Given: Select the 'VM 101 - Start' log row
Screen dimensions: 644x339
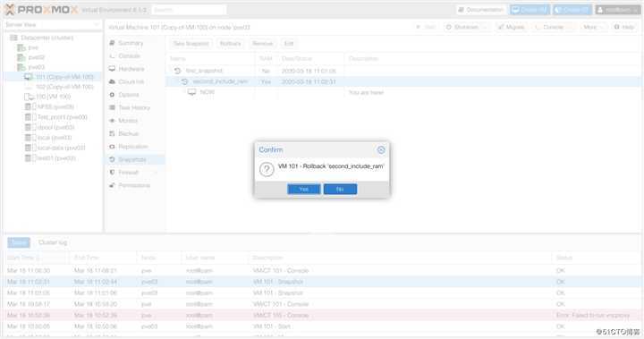Looking at the screenshot, I should (322, 326).
